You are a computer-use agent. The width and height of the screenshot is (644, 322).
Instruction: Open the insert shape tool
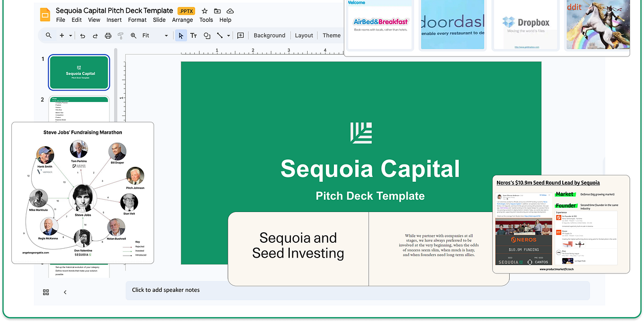[207, 36]
